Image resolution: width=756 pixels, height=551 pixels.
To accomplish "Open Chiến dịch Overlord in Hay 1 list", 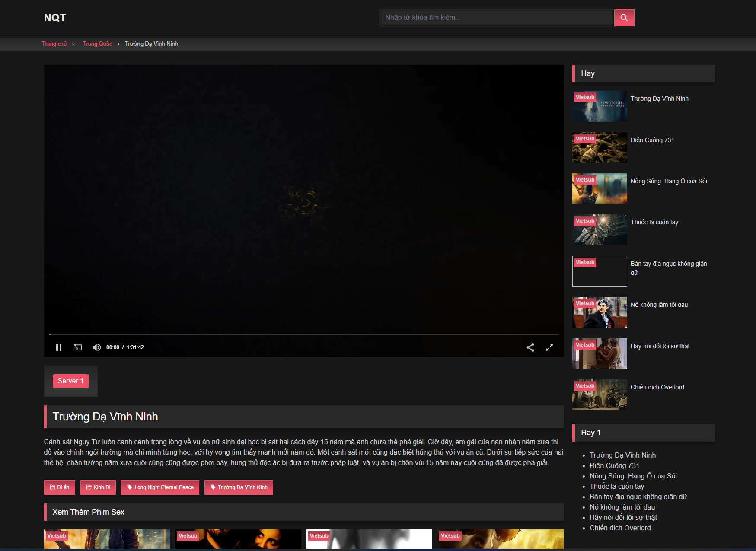I will (x=620, y=528).
